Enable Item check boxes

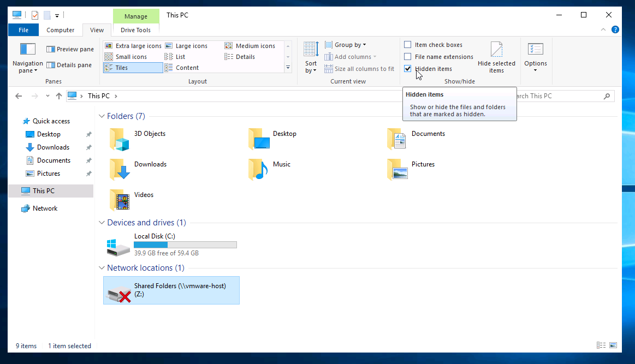408,45
